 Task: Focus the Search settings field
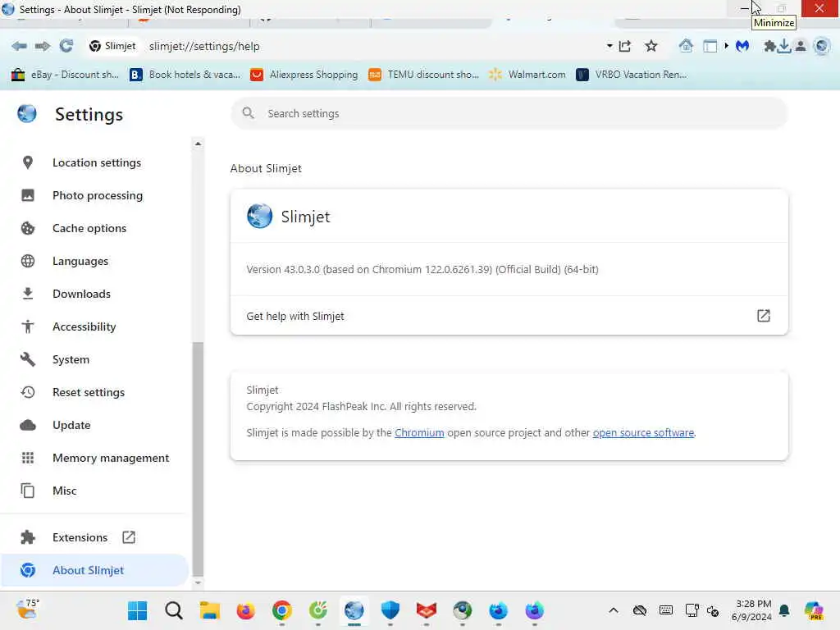(509, 113)
